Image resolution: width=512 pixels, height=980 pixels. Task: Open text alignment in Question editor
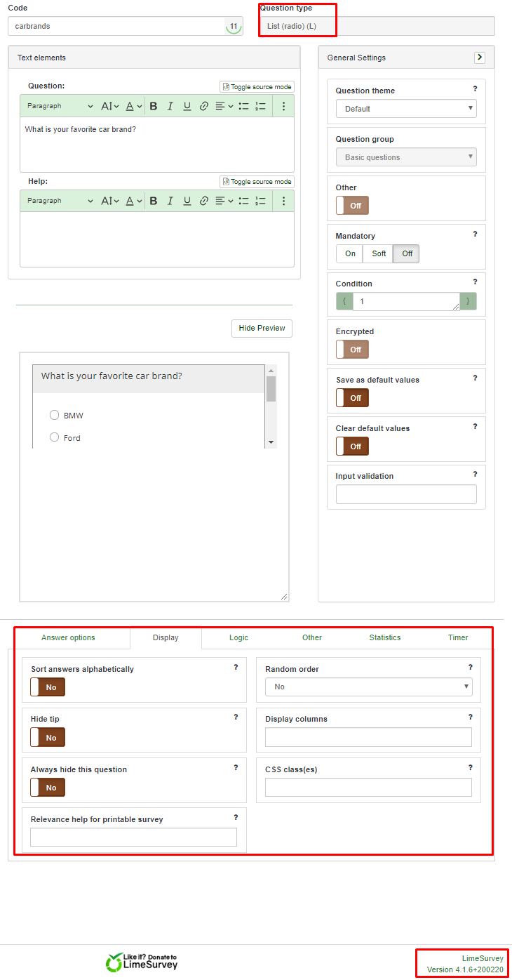(x=224, y=106)
